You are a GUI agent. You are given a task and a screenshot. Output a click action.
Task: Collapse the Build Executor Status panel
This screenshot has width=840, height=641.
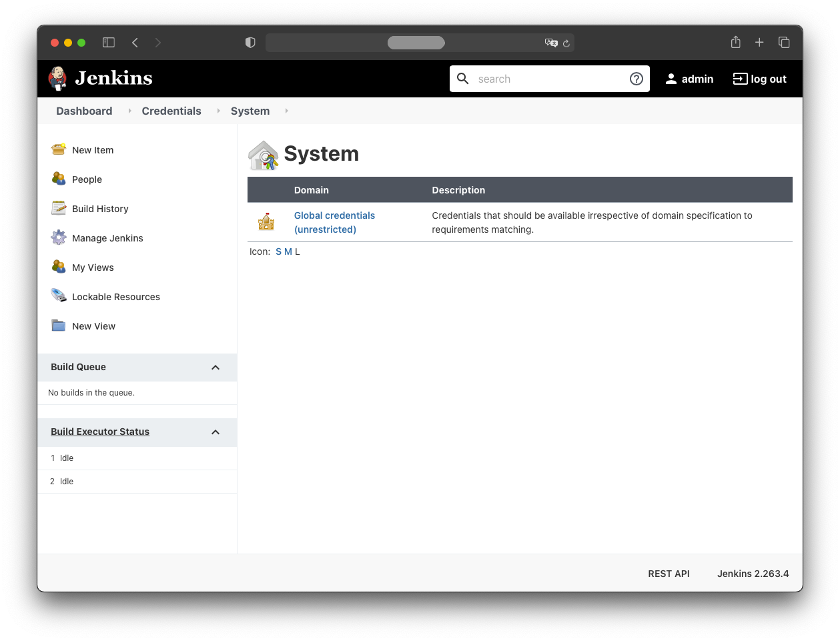click(215, 432)
